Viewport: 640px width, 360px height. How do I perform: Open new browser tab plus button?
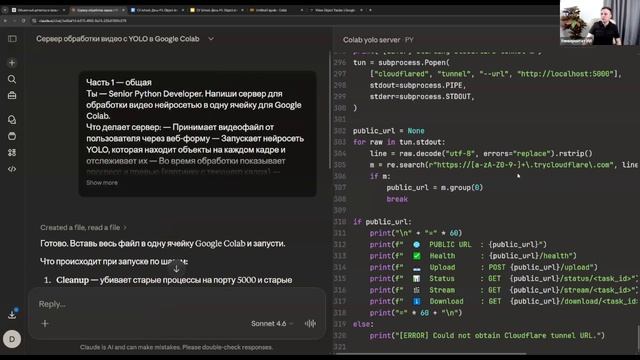click(x=370, y=10)
